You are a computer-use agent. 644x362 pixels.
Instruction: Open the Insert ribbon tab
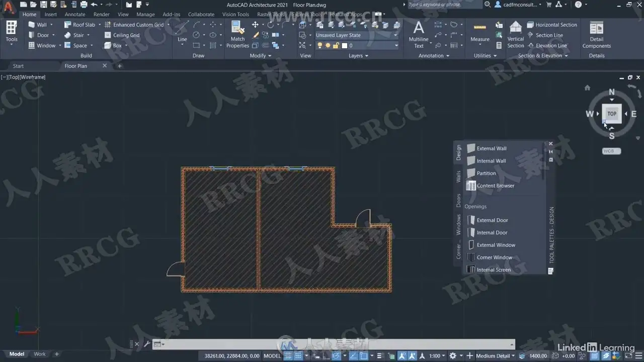(51, 15)
